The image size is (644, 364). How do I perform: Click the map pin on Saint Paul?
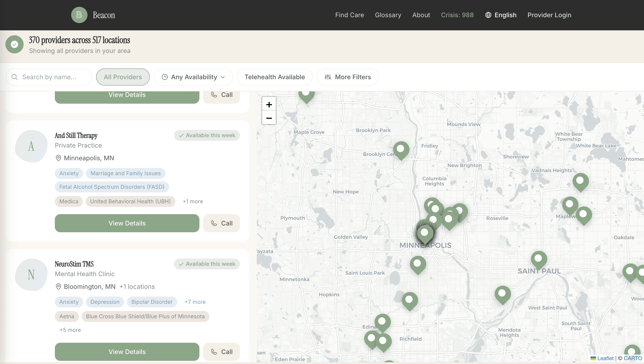(x=539, y=259)
